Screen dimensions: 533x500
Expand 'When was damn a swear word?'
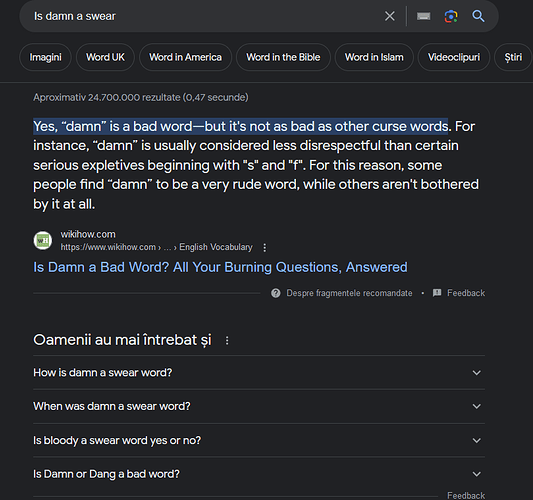point(259,406)
